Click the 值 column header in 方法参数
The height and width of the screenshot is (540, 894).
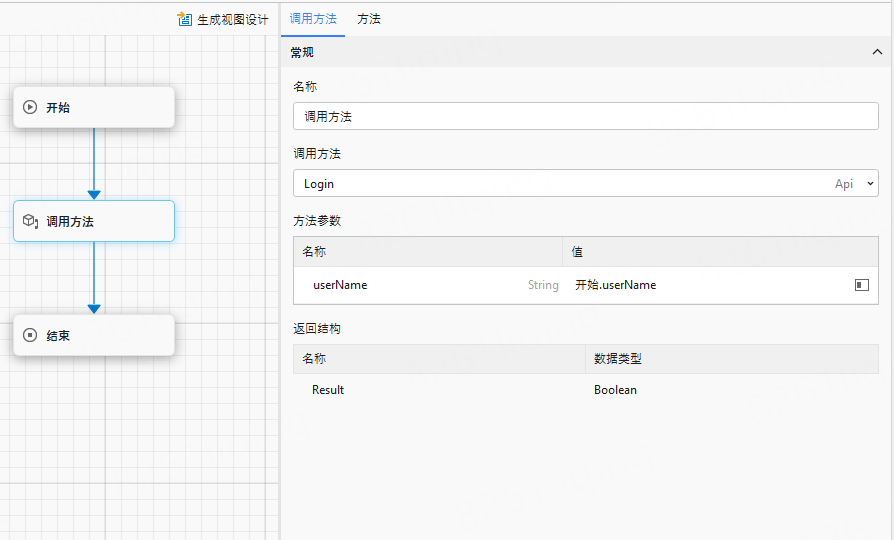pyautogui.click(x=578, y=252)
